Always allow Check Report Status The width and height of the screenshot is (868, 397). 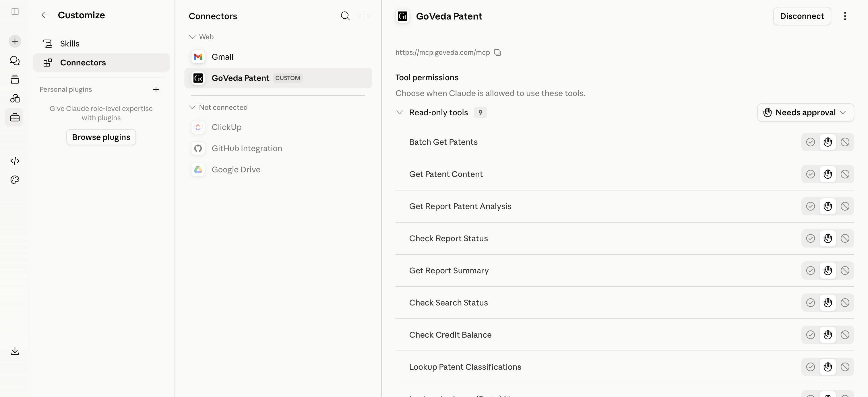pyautogui.click(x=810, y=238)
